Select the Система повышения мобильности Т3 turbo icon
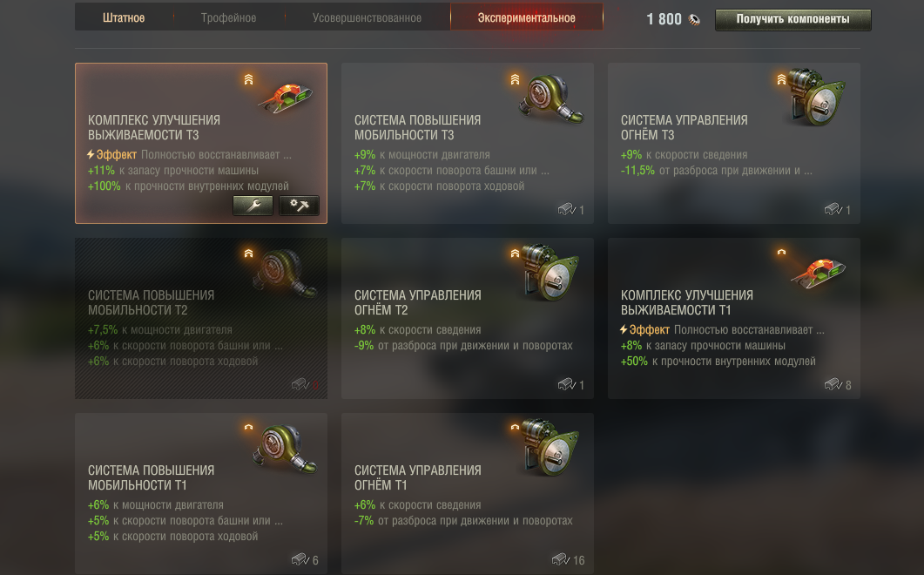The width and height of the screenshot is (924, 575). [550, 98]
